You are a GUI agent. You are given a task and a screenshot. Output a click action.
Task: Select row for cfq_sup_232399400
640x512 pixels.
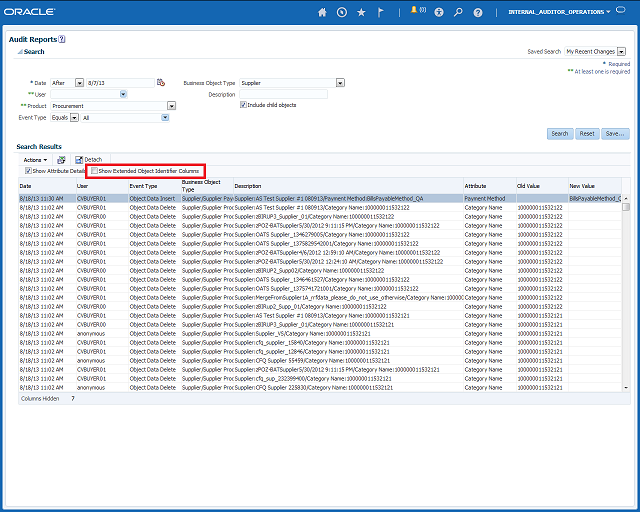tap(320, 378)
